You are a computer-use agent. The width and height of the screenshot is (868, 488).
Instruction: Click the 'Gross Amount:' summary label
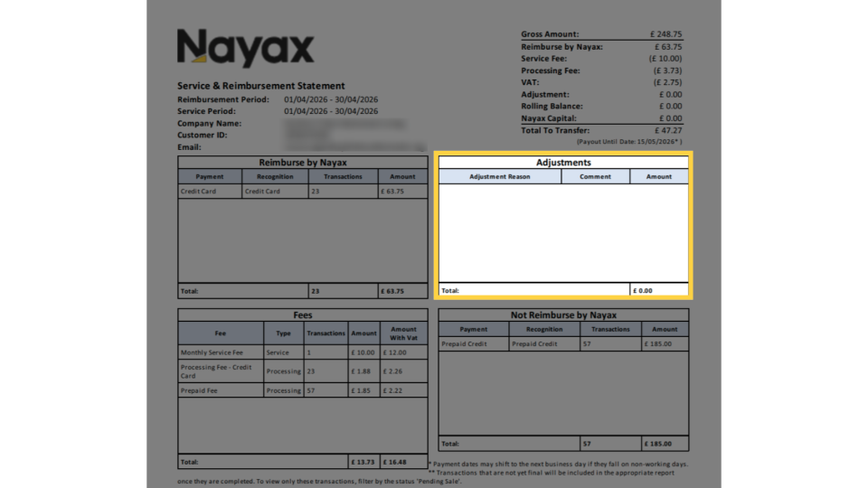pos(550,34)
